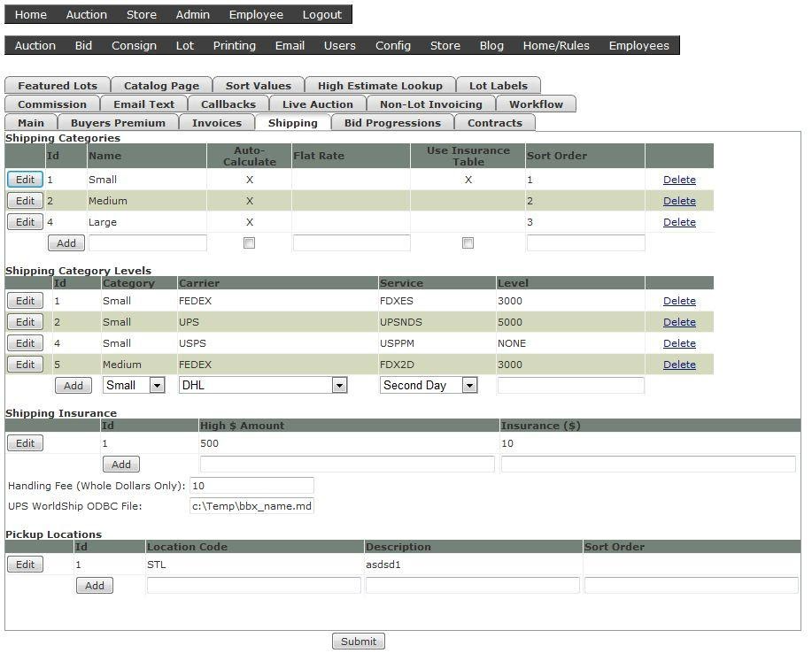This screenshot has width=812, height=653.
Task: Add a new shipping insurance entry
Action: pyautogui.click(x=121, y=465)
